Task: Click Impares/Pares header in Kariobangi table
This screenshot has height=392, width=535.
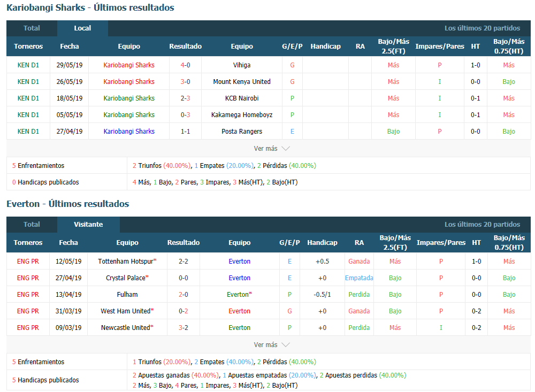Action: [x=439, y=46]
